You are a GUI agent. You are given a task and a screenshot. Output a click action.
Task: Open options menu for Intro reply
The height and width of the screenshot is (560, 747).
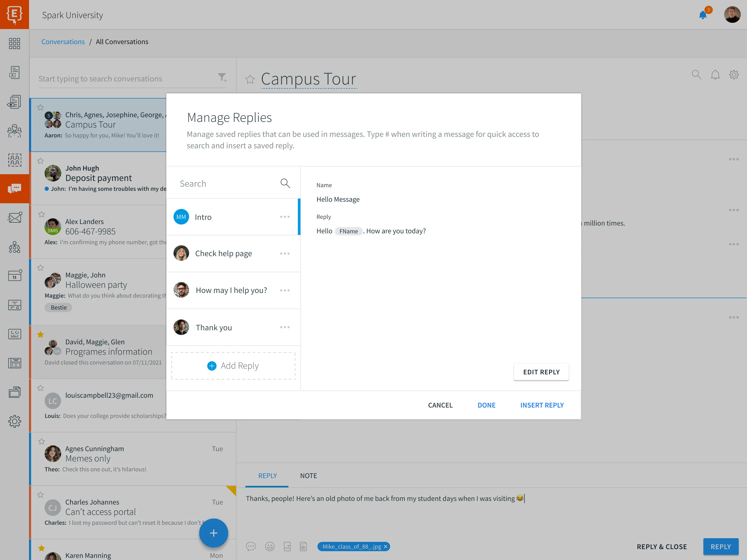(x=285, y=217)
